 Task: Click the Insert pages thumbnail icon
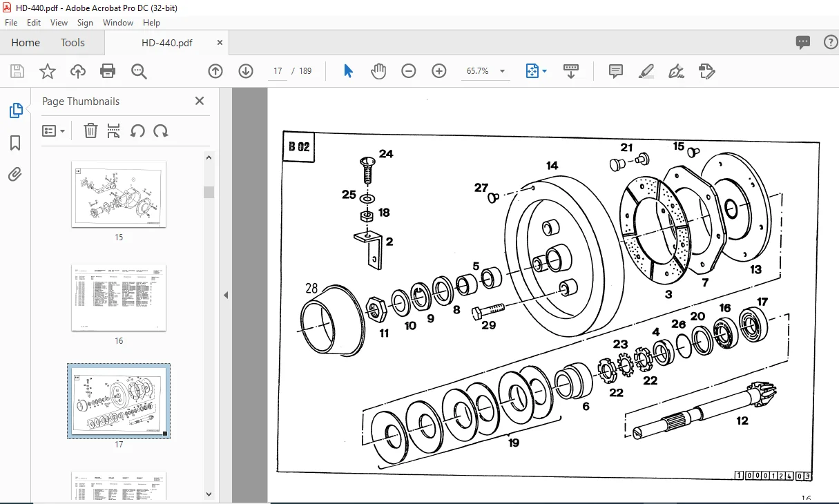[x=114, y=130]
